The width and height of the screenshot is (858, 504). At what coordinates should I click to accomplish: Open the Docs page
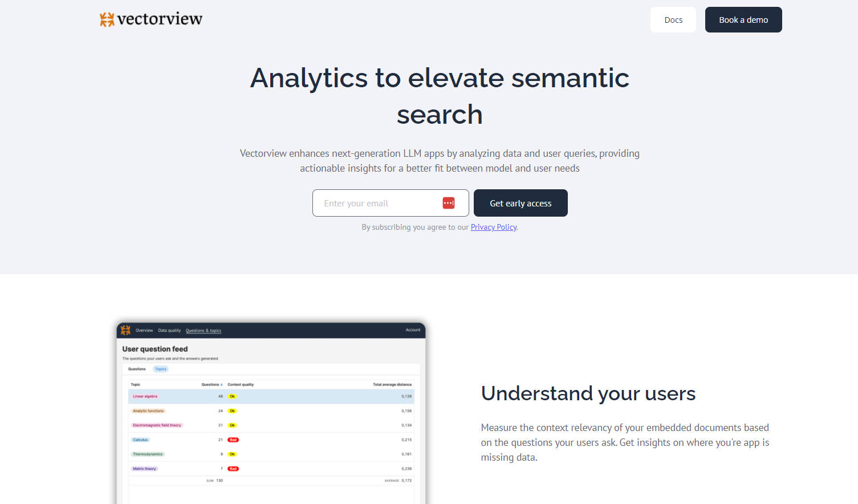673,19
